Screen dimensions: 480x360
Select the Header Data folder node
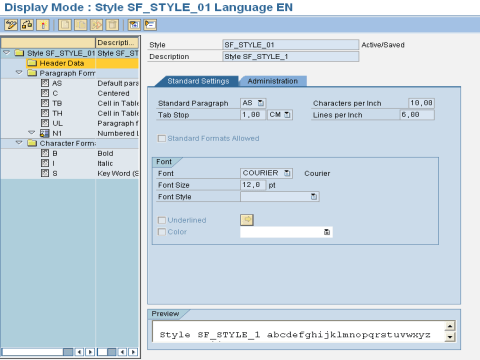tap(62, 63)
